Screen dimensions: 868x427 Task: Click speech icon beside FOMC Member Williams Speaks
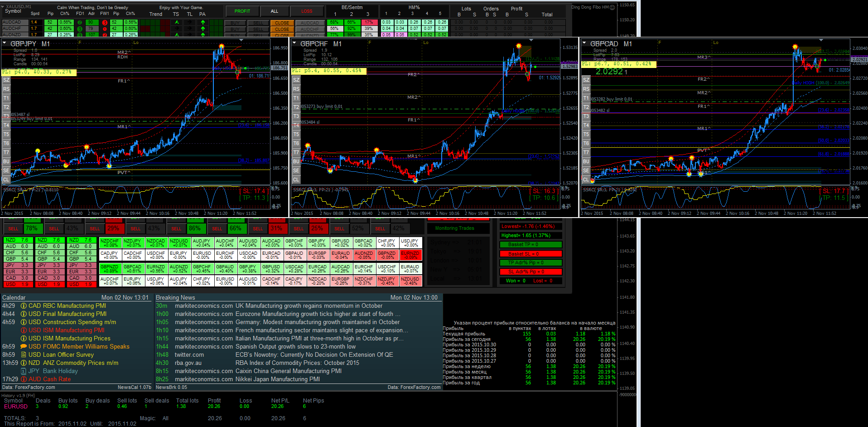pyautogui.click(x=24, y=347)
